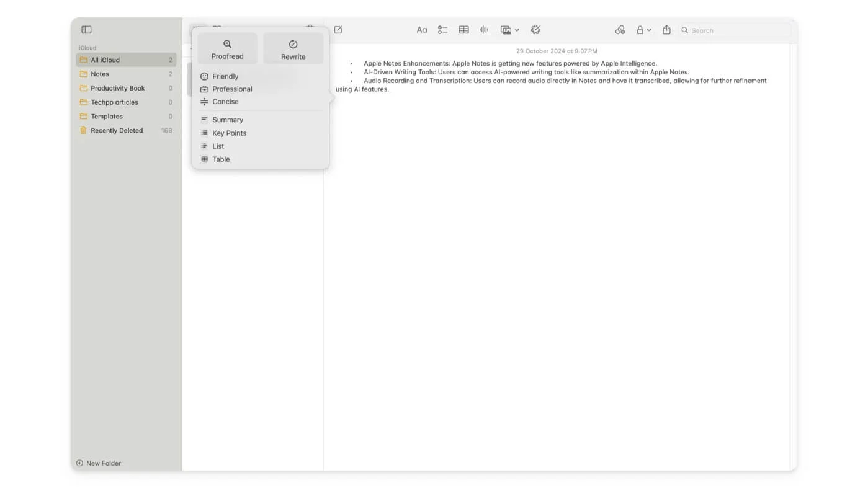The width and height of the screenshot is (868, 488).
Task: Insert a table from the toolbar
Action: tap(463, 30)
